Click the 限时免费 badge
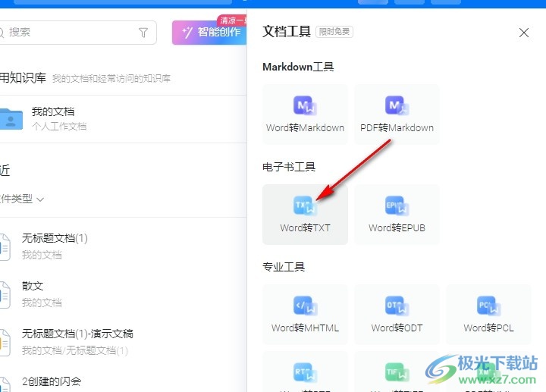 [334, 32]
